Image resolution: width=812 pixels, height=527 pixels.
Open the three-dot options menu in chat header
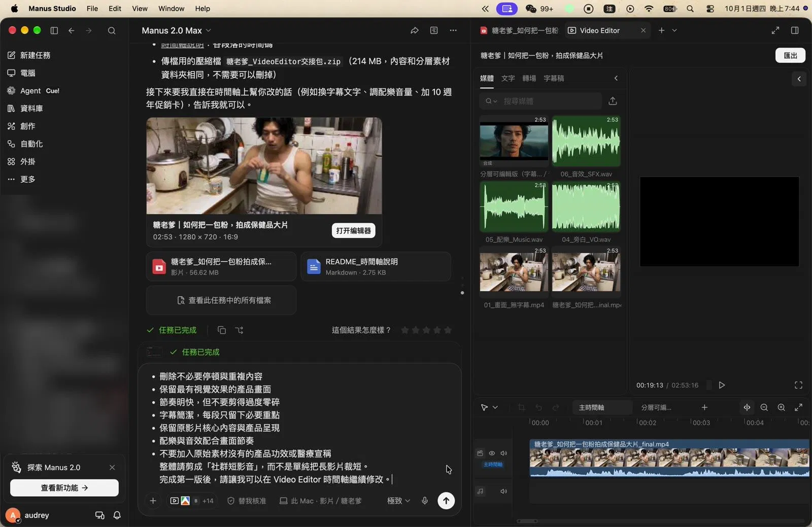pos(453,30)
